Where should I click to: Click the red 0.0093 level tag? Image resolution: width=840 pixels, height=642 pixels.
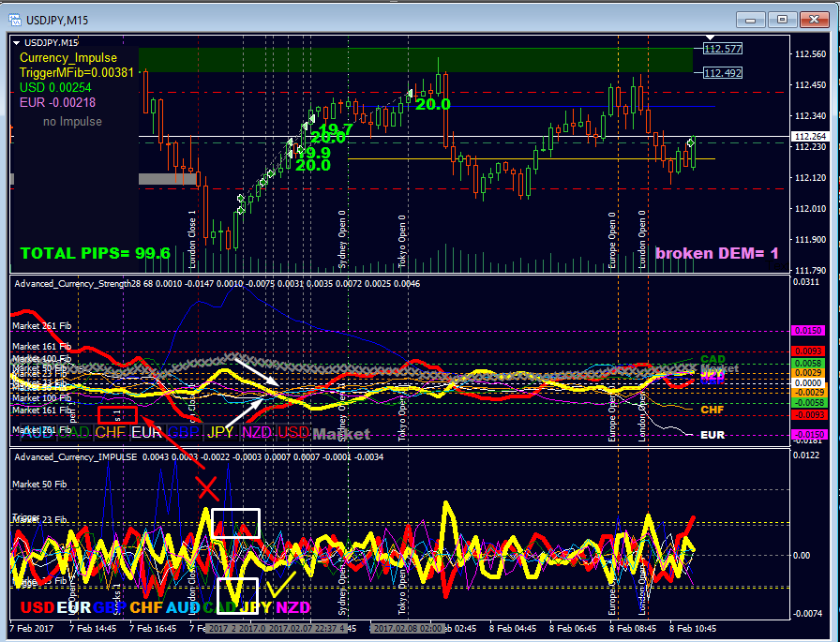(809, 351)
